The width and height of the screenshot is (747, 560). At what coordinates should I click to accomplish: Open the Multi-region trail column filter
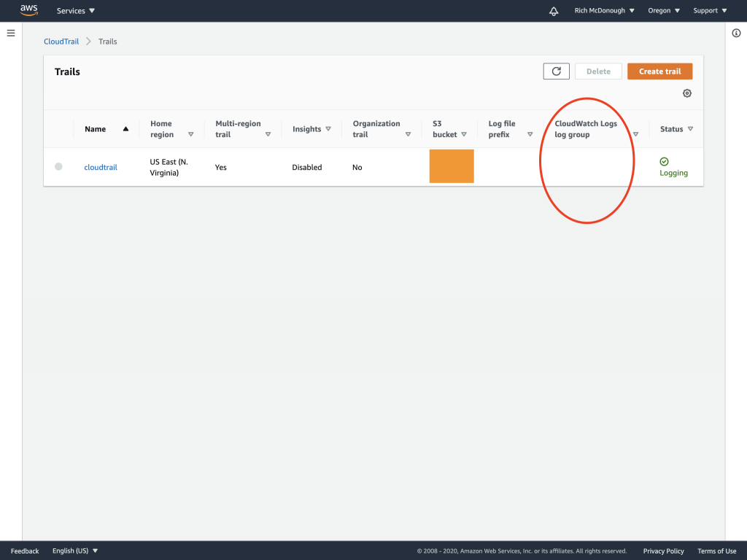268,134
